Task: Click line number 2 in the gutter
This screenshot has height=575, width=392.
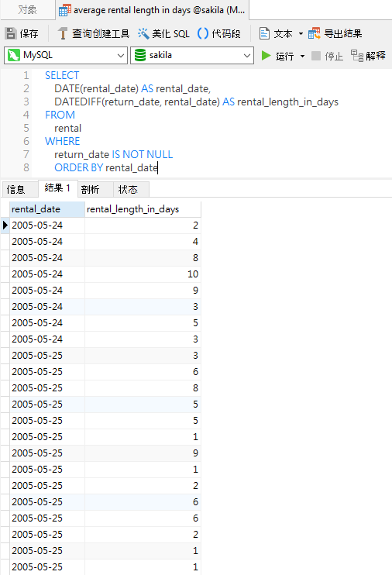Action: pyautogui.click(x=26, y=88)
